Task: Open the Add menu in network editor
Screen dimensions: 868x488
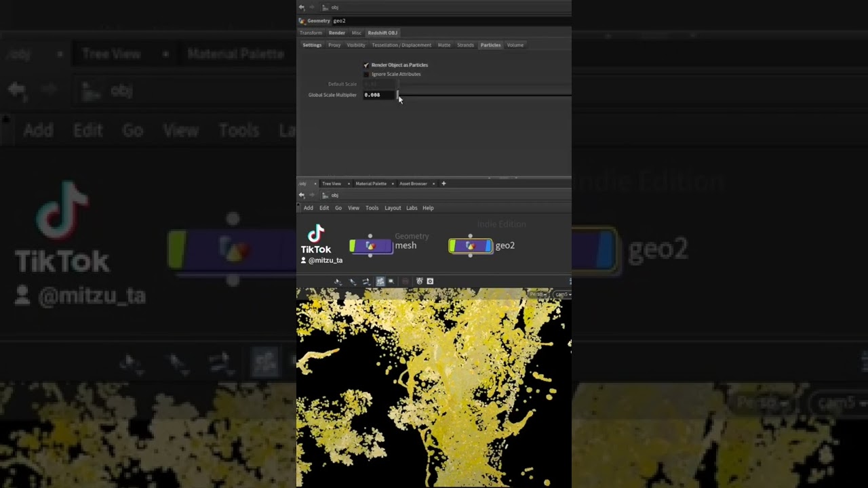Action: (309, 208)
